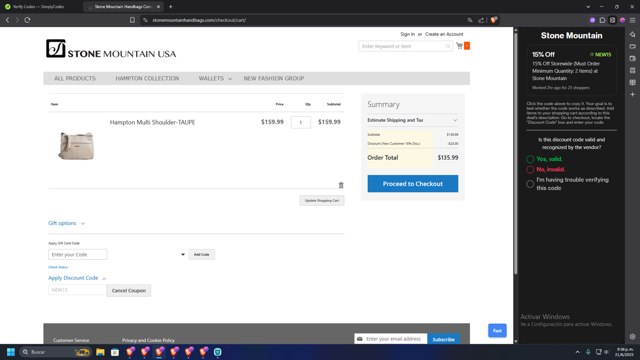640x360 pixels.
Task: Reload the page with the refresh icon
Action: [27, 20]
